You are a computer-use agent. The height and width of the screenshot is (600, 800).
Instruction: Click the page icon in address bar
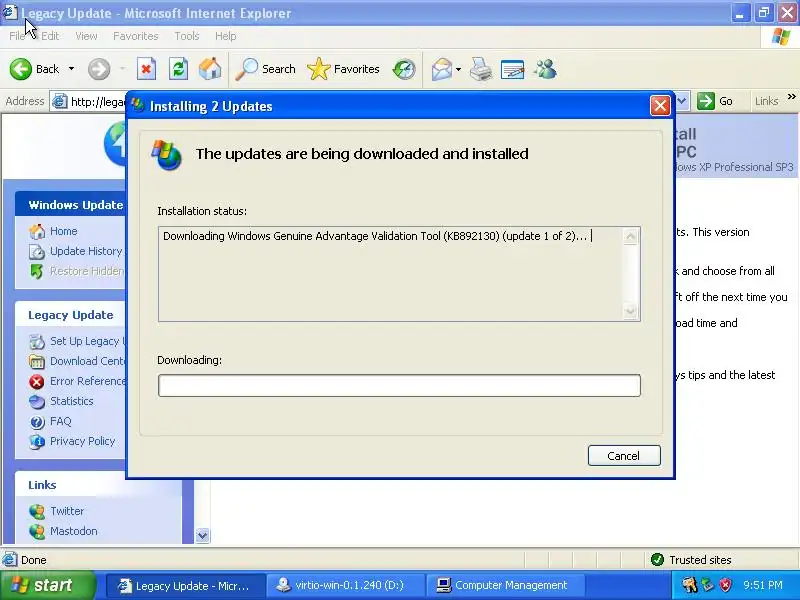tap(60, 102)
